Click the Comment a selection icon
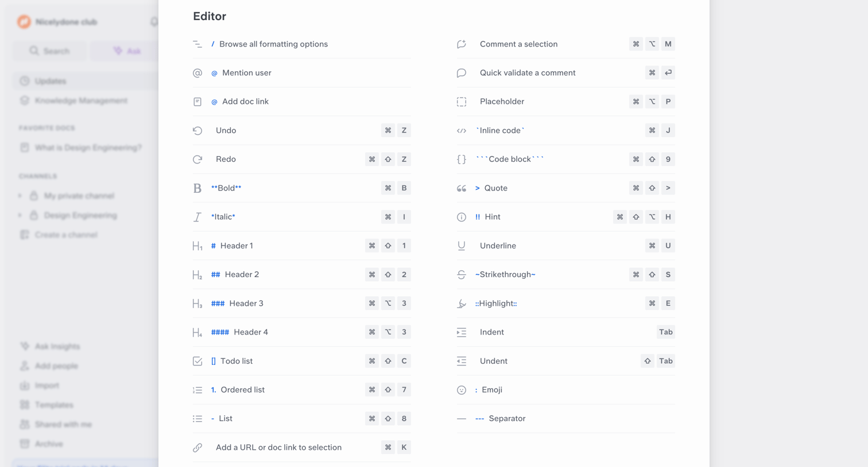Viewport: 868px width, 467px height. pos(462,44)
